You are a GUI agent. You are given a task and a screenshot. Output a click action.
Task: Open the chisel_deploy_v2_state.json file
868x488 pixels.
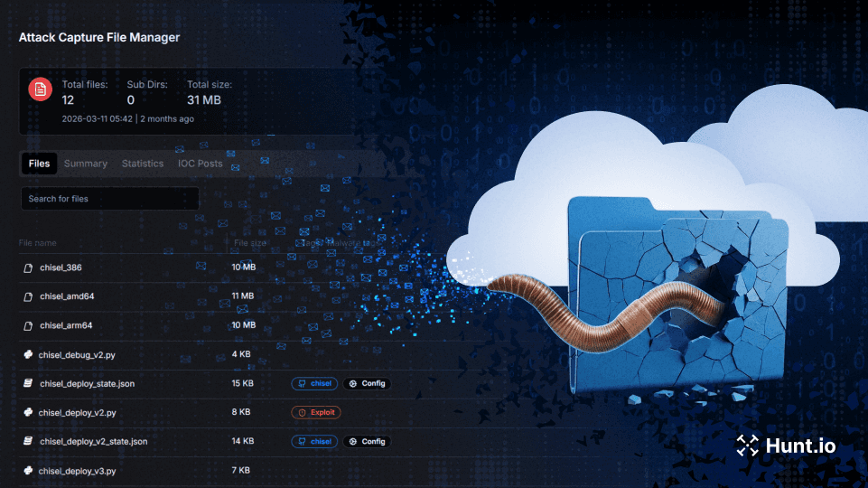pos(94,442)
